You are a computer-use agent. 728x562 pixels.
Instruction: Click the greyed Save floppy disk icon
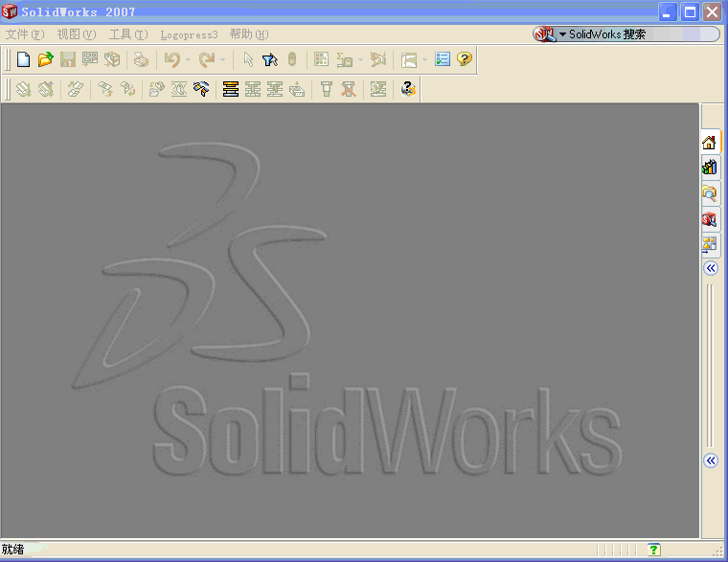point(68,59)
